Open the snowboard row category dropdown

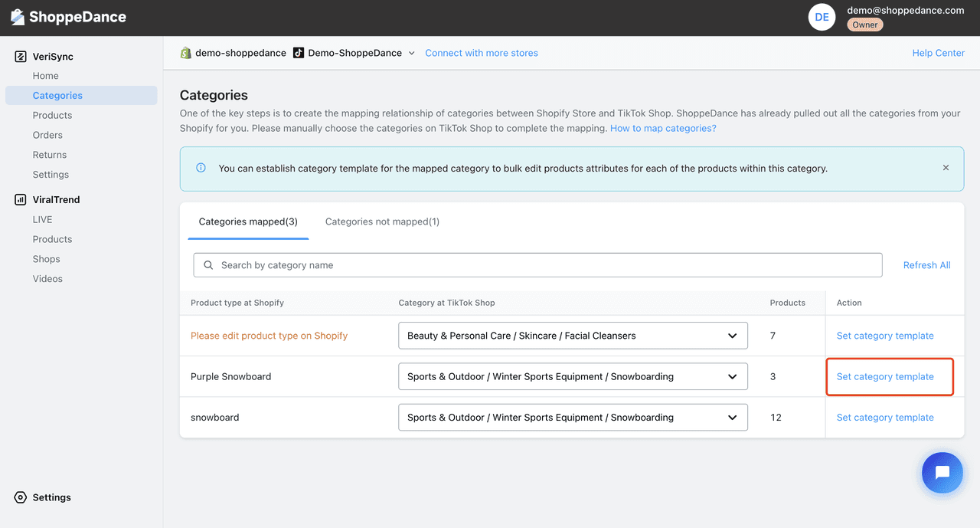coord(573,418)
